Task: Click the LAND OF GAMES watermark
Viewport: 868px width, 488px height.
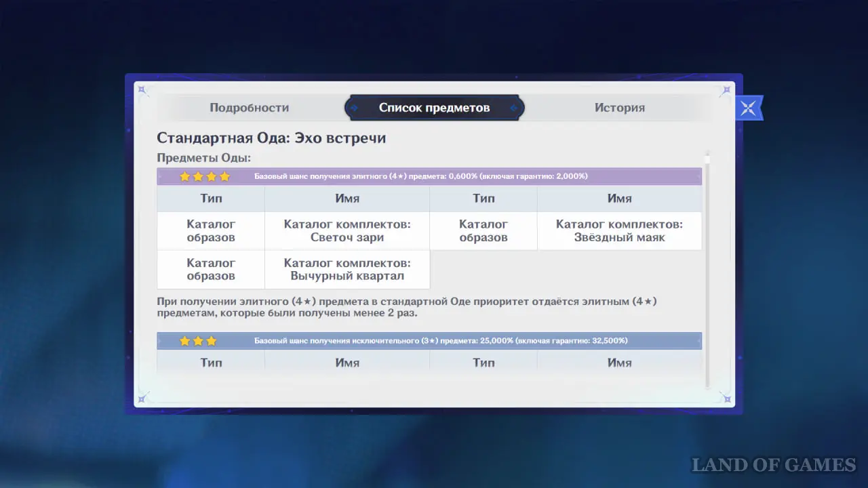Action: [773, 465]
